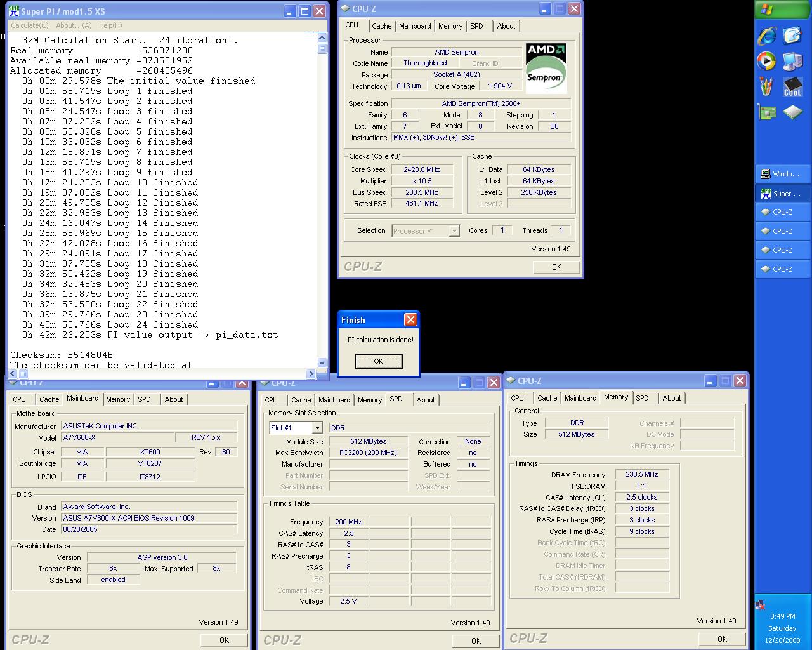Launch the CPU-Z chip quick launch icon

point(793,112)
